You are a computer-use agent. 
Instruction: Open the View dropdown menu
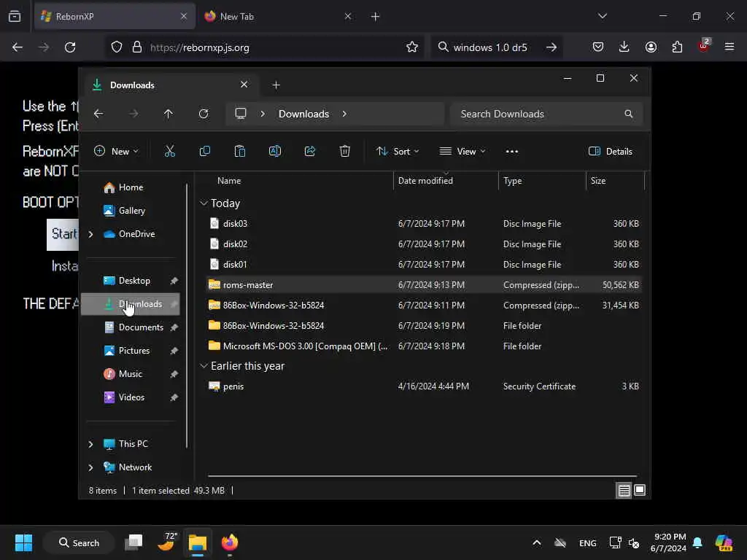tap(462, 152)
